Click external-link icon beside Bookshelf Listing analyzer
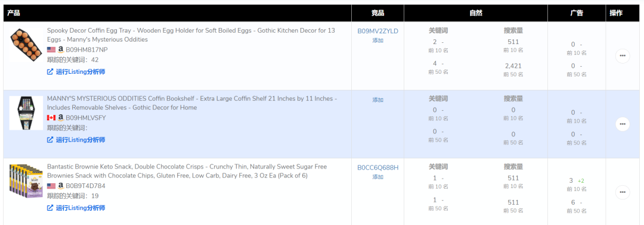The height and width of the screenshot is (225, 644). (x=50, y=140)
